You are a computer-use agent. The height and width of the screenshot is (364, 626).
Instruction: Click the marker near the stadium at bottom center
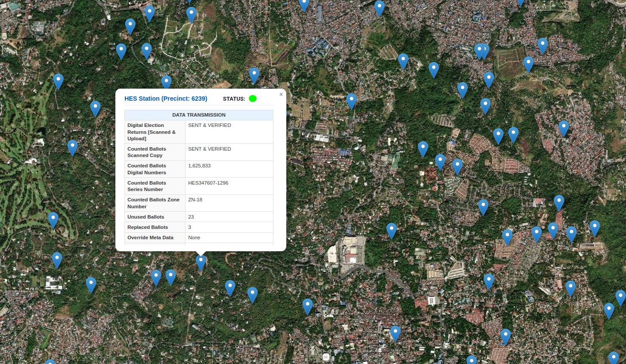point(395,333)
